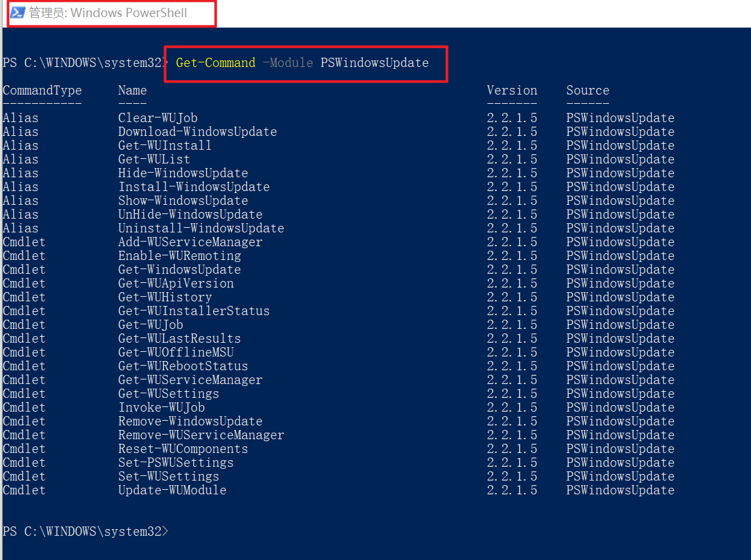Click the Get-WUApiVersion cmdlet
This screenshot has height=560, width=751.
(x=176, y=284)
